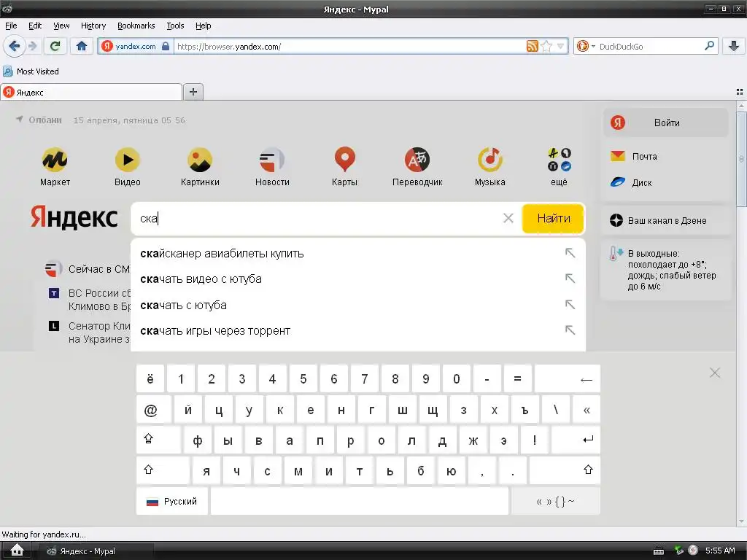Choose suggestion скачать с ютуба

pyautogui.click(x=358, y=306)
